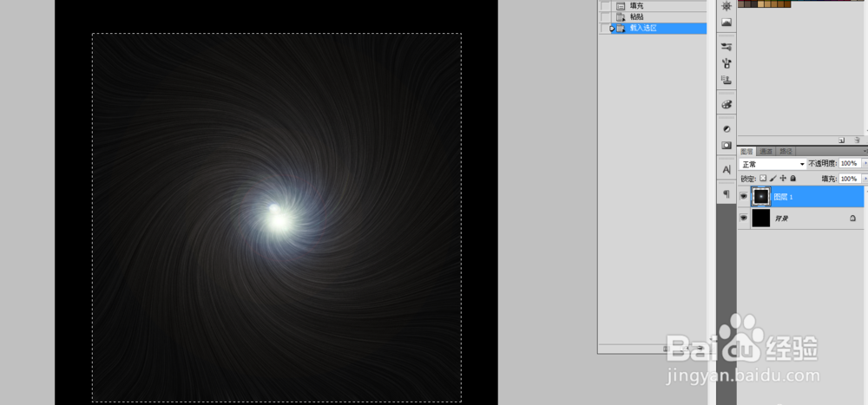Image resolution: width=868 pixels, height=405 pixels.
Task: Click the 图层 1 layer thumbnail
Action: click(761, 196)
